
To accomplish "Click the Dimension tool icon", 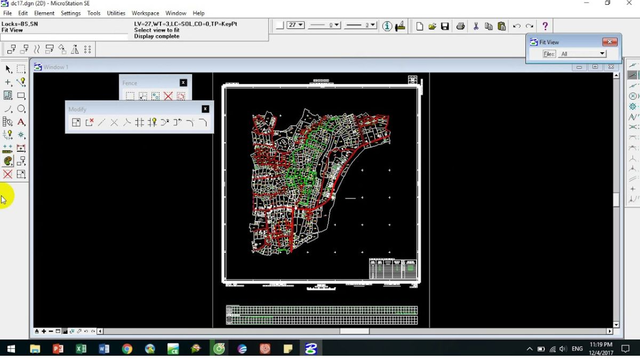I will (21, 148).
